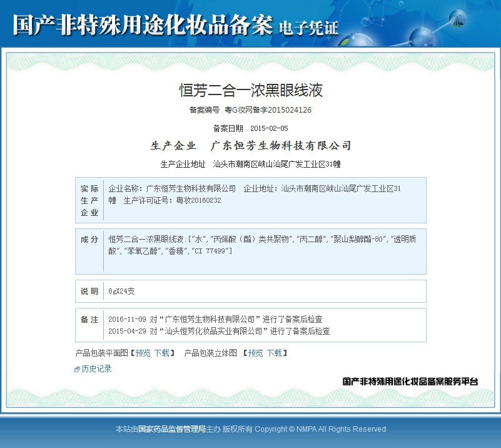This screenshot has height=448, width=501.
Task: Click the product title 恒芳二合一浓黑眼线液
Action: [x=251, y=90]
